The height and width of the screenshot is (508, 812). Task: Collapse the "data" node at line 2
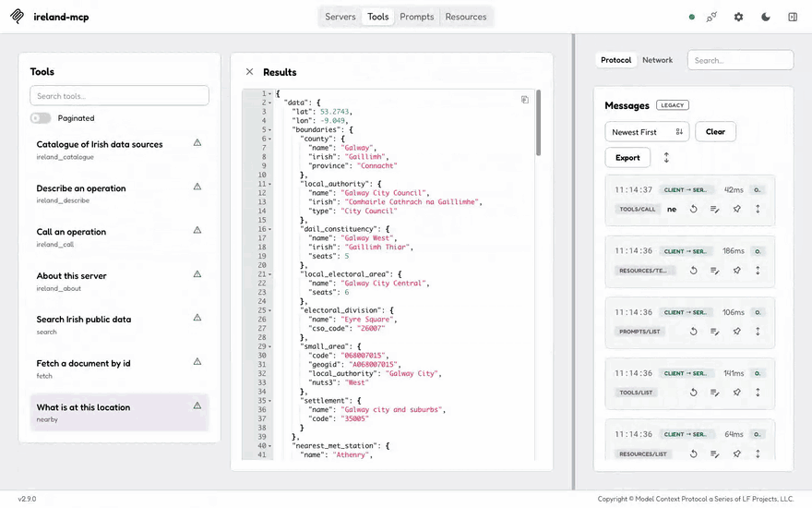[269, 103]
